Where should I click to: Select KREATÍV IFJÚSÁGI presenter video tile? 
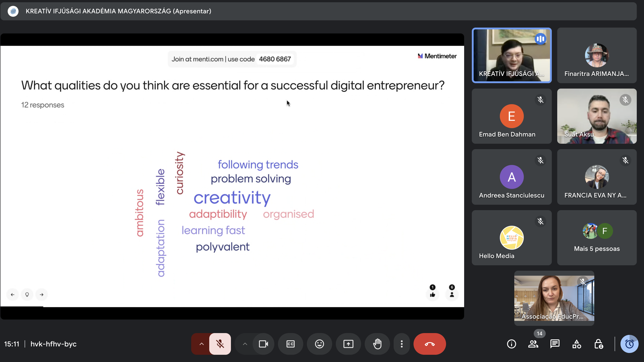pyautogui.click(x=512, y=55)
